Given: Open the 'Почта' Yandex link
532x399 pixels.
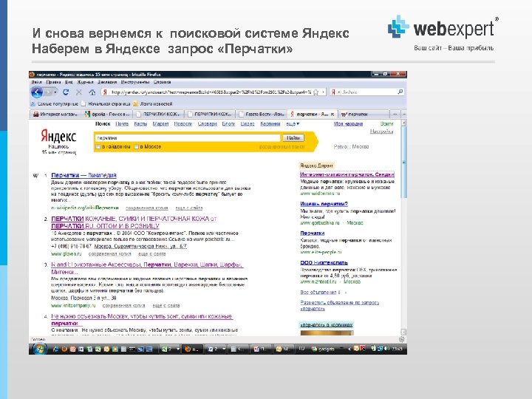Looking at the screenshot, I should tap(122, 124).
